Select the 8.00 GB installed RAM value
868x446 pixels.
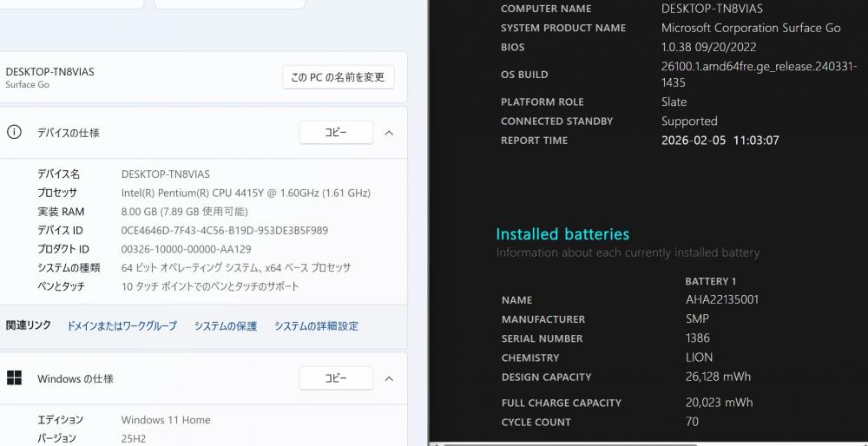point(184,212)
